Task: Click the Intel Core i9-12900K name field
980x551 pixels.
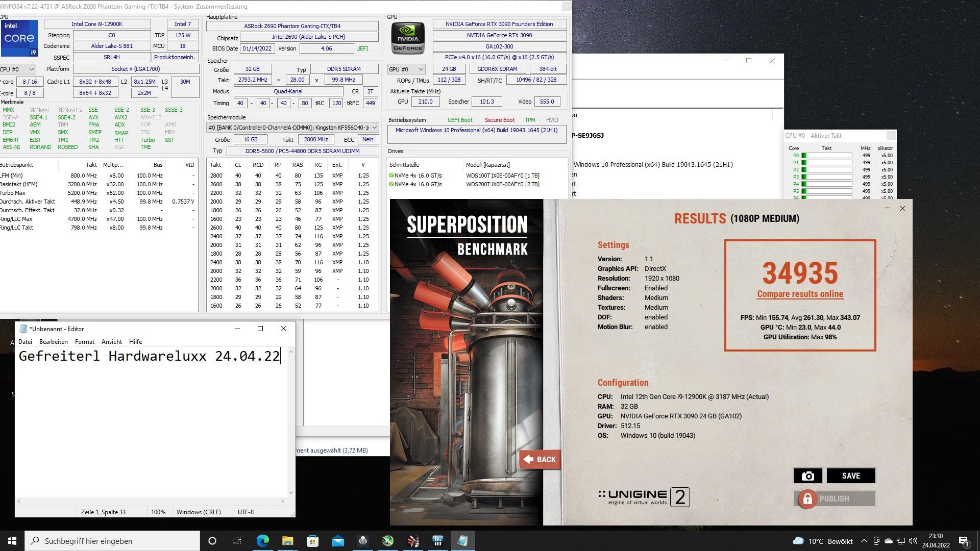Action: (97, 24)
